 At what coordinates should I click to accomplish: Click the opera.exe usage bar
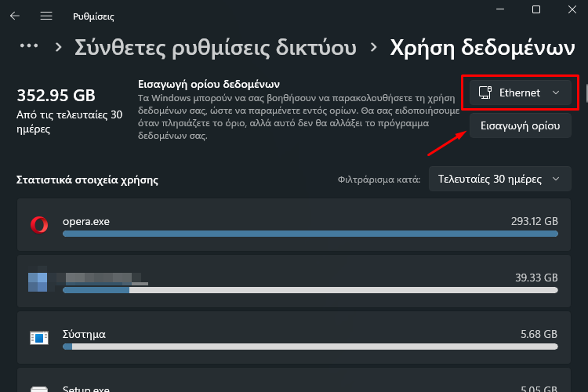click(x=310, y=234)
